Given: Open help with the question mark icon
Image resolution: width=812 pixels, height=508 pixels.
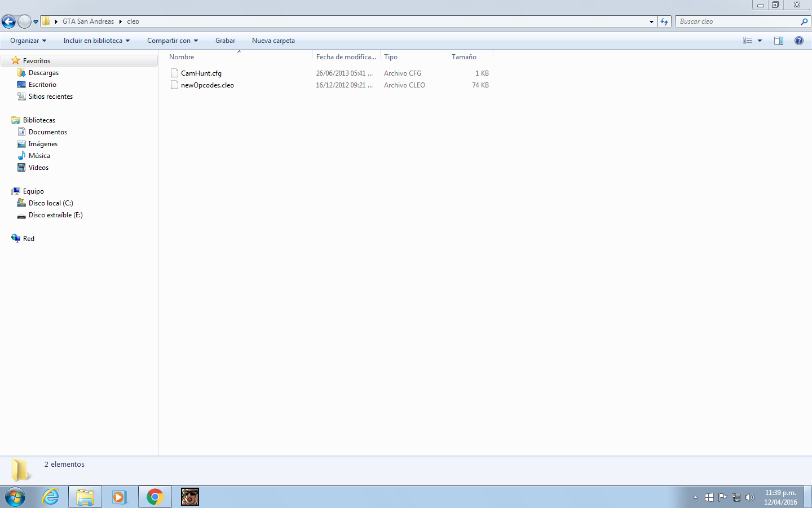Looking at the screenshot, I should pos(799,41).
